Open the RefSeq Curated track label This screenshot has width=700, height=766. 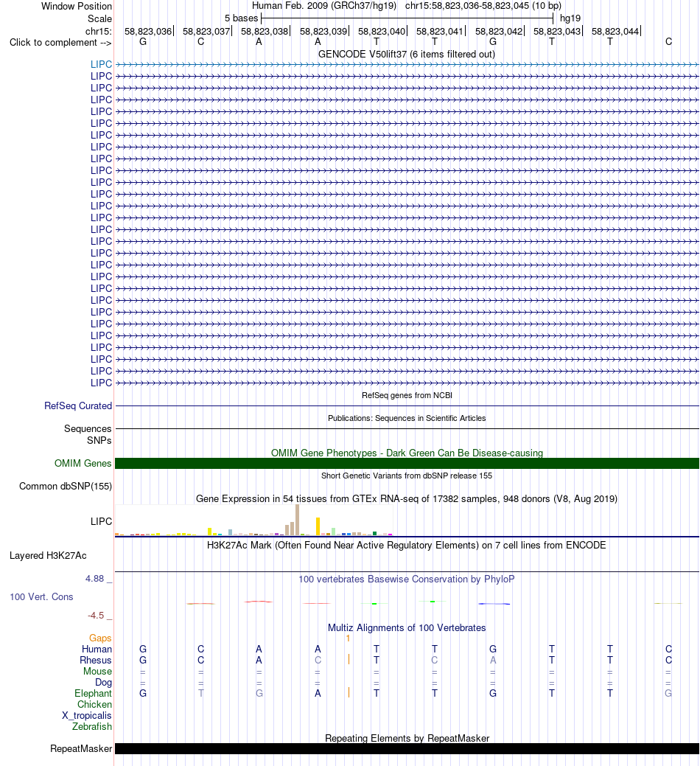point(78,406)
